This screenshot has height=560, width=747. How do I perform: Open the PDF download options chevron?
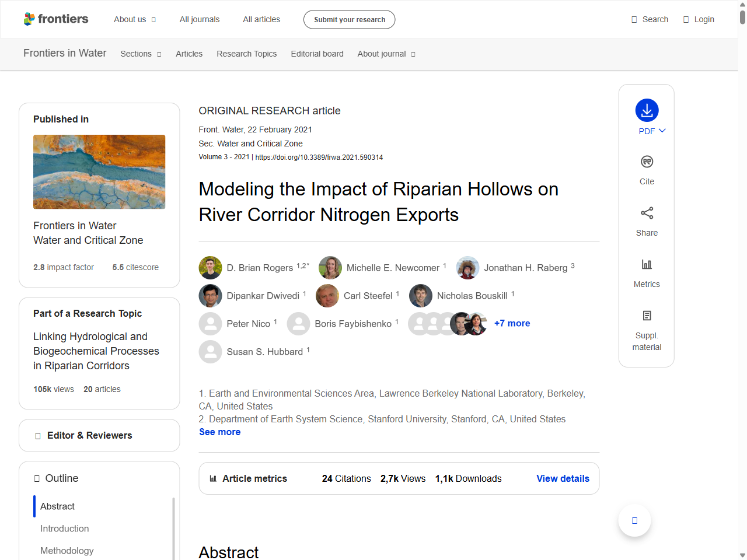[x=662, y=131]
